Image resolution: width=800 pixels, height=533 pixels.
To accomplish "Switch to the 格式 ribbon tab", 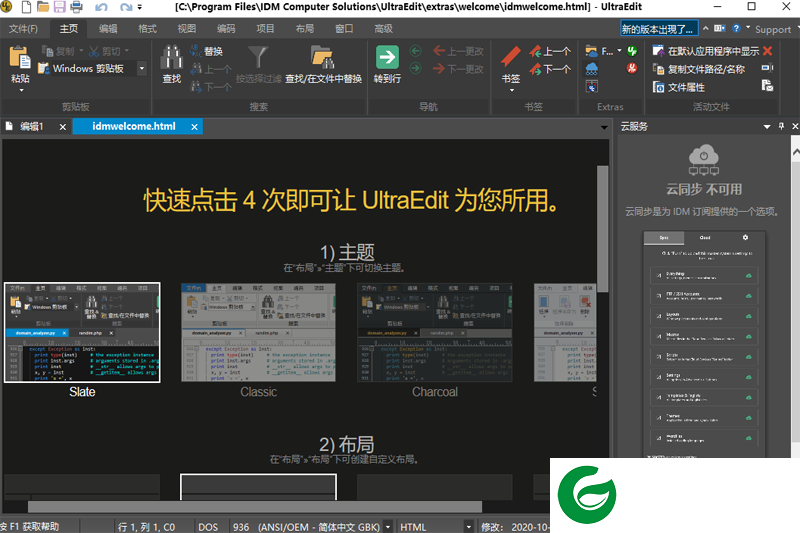I will pos(147,29).
